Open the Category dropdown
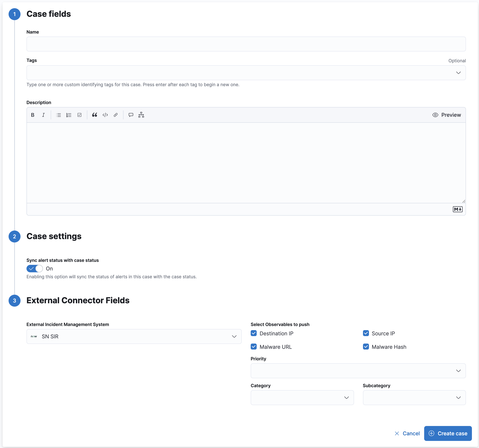The image size is (479, 448). pos(302,398)
